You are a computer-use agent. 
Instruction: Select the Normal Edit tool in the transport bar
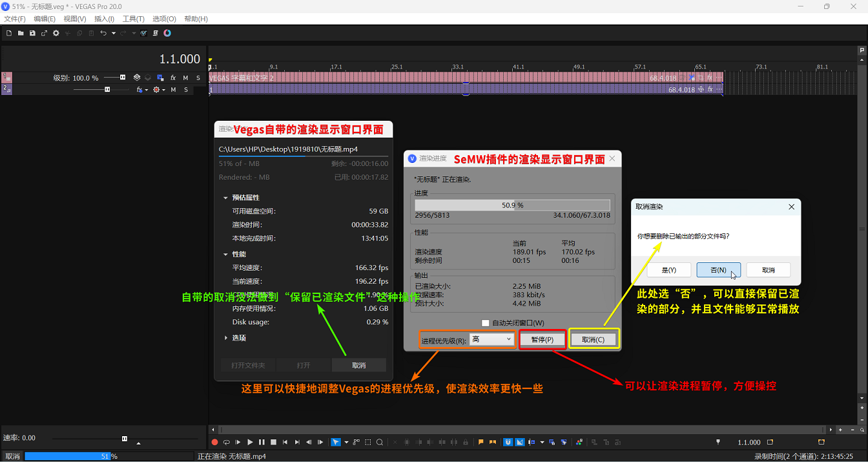pos(336,443)
